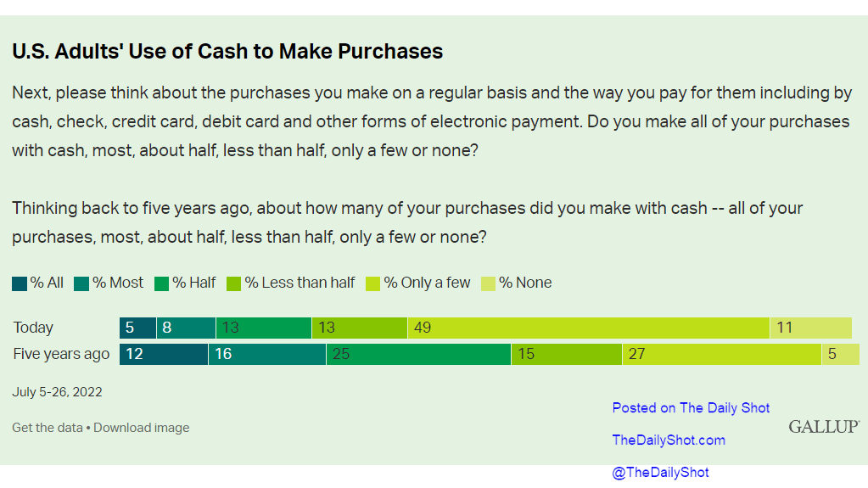Select Five years ago 12 'All' segment
The width and height of the screenshot is (868, 488).
164,355
